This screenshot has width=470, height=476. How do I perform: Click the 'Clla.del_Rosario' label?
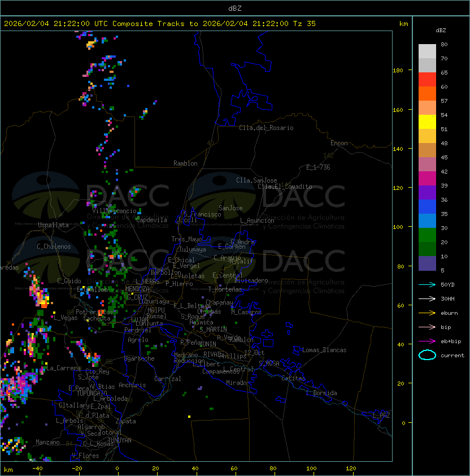tap(266, 128)
